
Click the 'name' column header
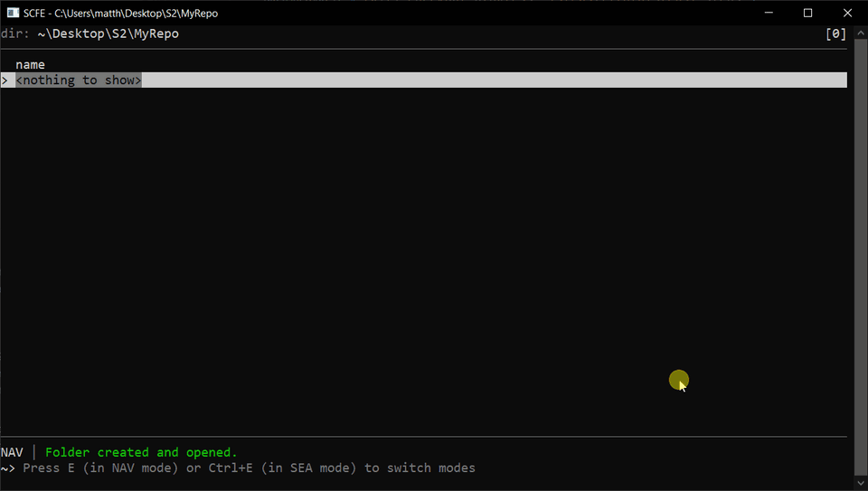click(30, 65)
